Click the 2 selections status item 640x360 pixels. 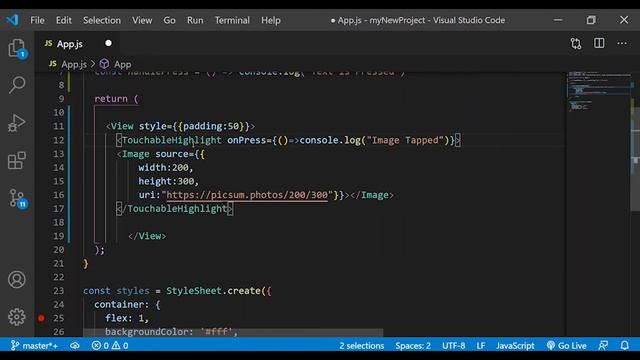point(362,346)
